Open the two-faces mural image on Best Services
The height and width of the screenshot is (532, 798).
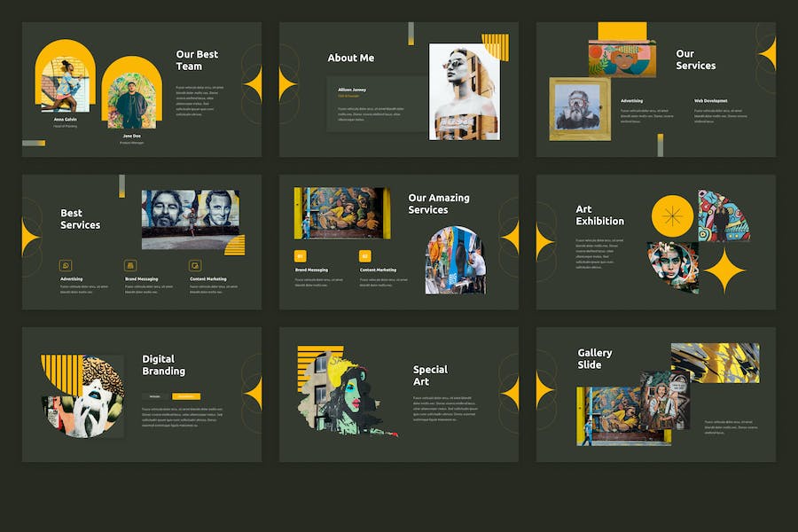click(x=190, y=214)
